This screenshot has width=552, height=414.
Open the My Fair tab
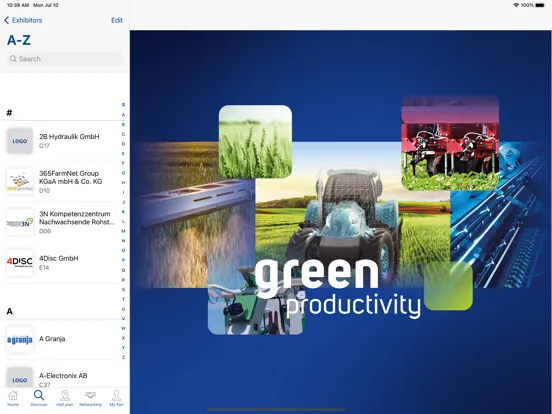[x=116, y=399]
